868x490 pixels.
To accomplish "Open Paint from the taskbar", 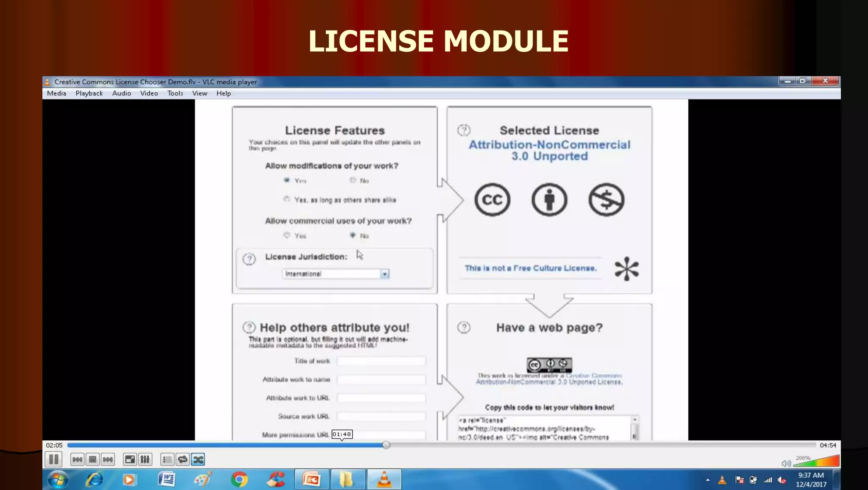I will pyautogui.click(x=203, y=480).
